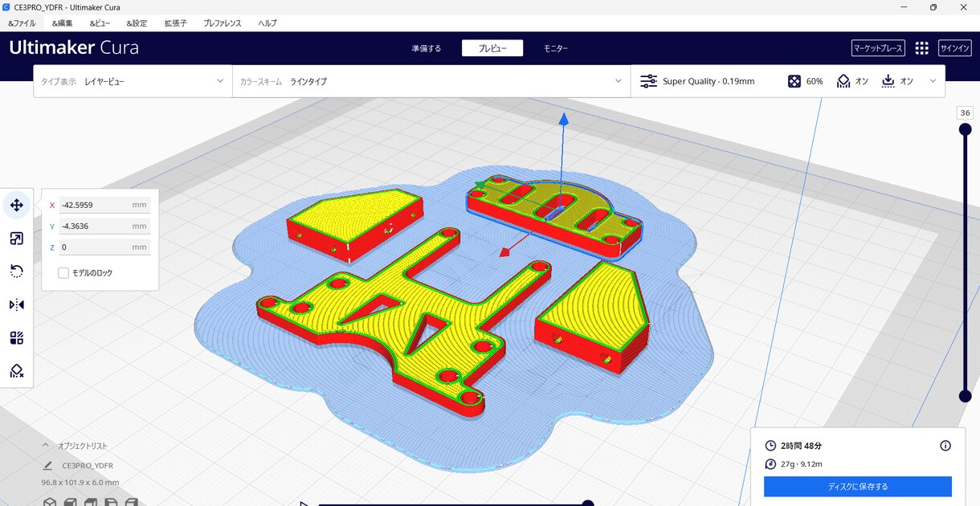The image size is (980, 506).
Task: Click ディスクに保存する button
Action: point(858,487)
